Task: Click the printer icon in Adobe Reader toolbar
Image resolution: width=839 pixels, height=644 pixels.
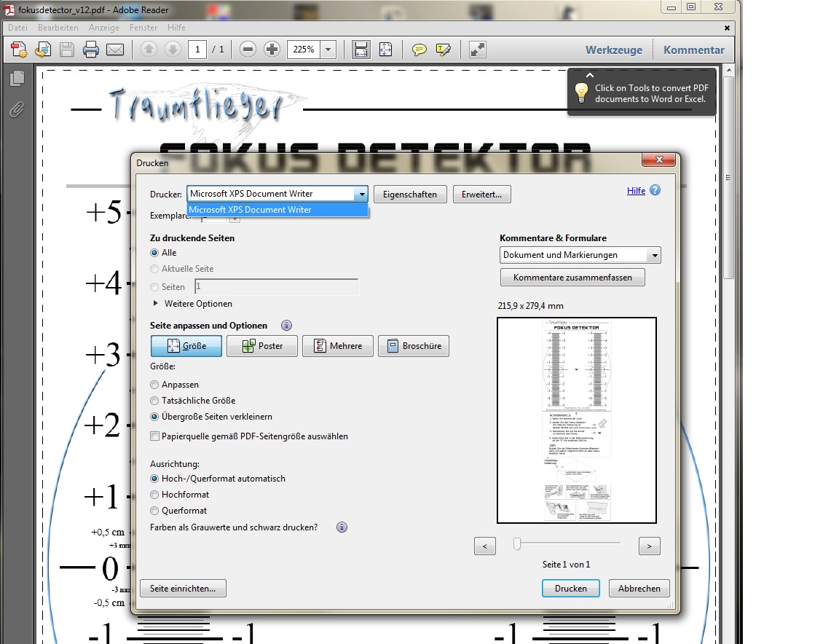Action: (91, 50)
